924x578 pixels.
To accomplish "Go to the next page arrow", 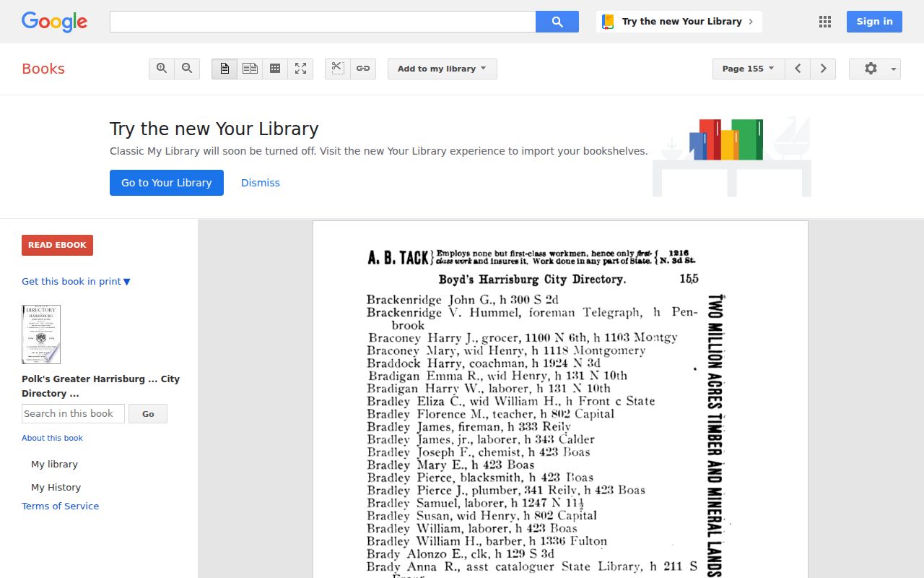I will point(823,69).
